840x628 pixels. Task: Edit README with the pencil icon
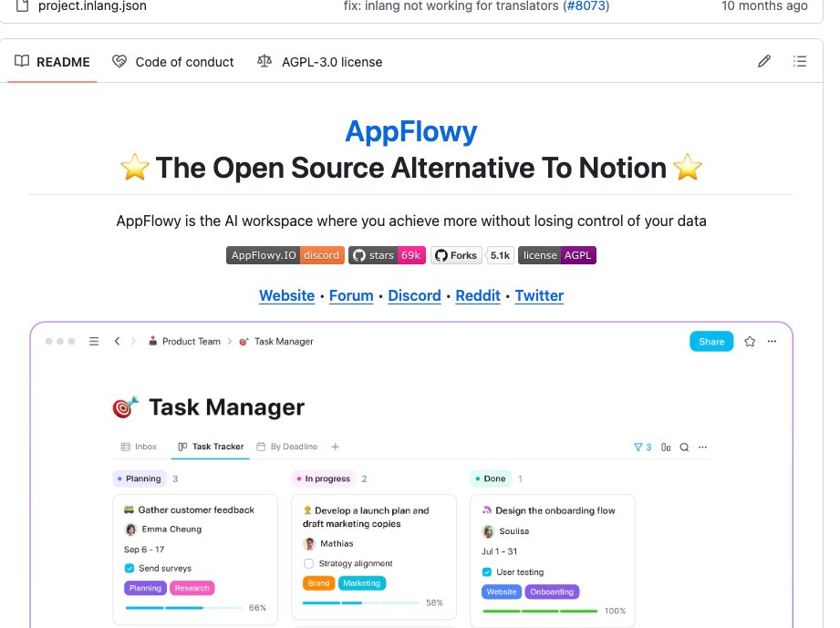click(764, 61)
